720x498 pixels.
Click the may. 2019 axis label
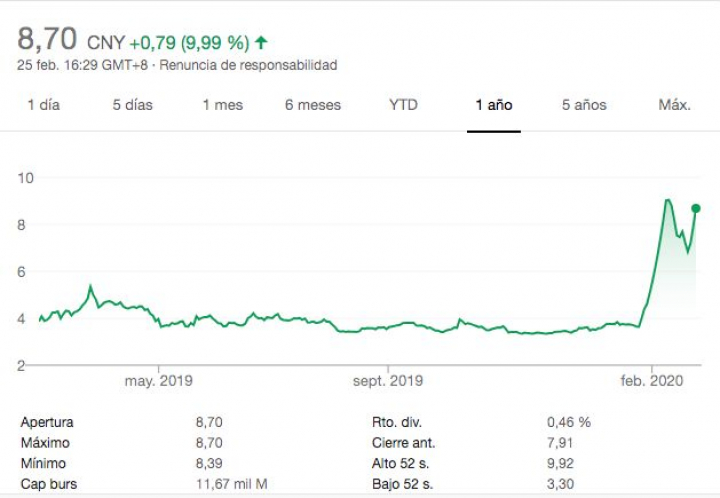click(x=159, y=381)
